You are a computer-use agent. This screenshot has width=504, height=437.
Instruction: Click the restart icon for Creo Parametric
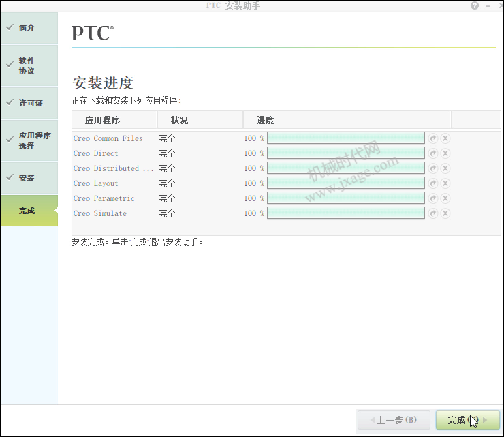pyautogui.click(x=433, y=198)
